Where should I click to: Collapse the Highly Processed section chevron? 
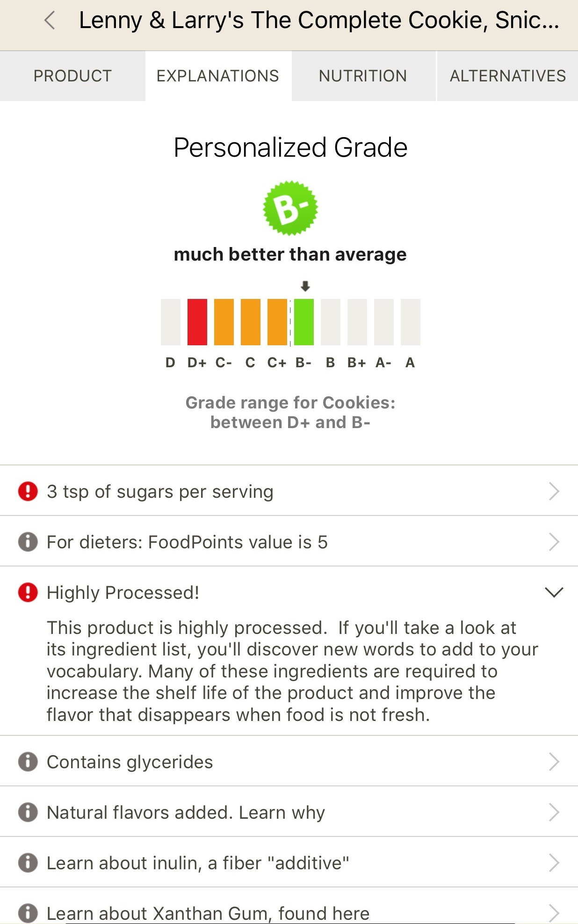[554, 592]
